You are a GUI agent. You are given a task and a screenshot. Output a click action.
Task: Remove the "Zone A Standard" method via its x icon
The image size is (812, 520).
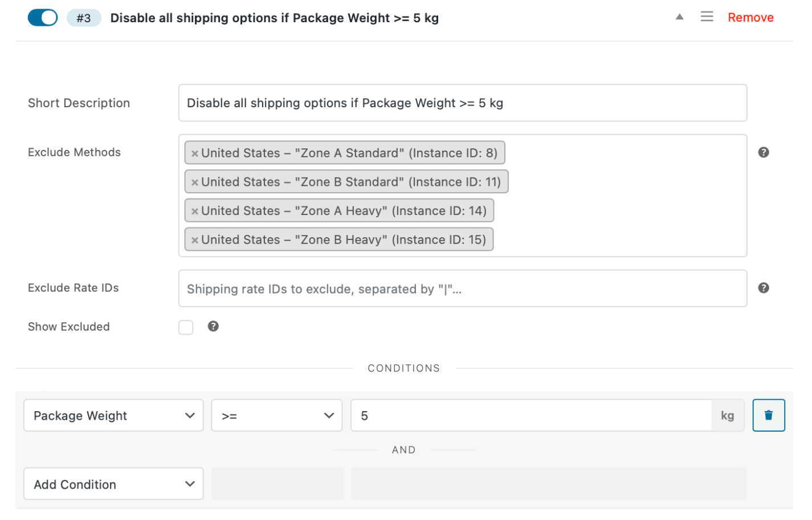tap(194, 153)
